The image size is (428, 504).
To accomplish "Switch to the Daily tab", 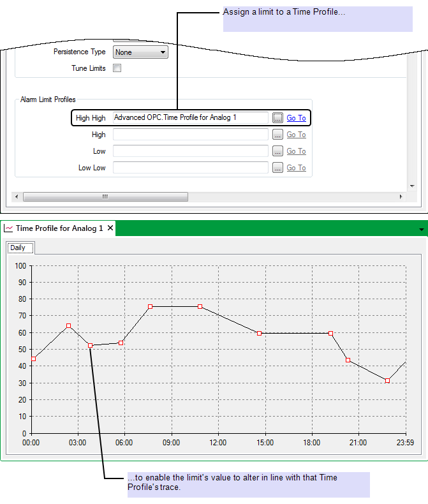I will (18, 248).
